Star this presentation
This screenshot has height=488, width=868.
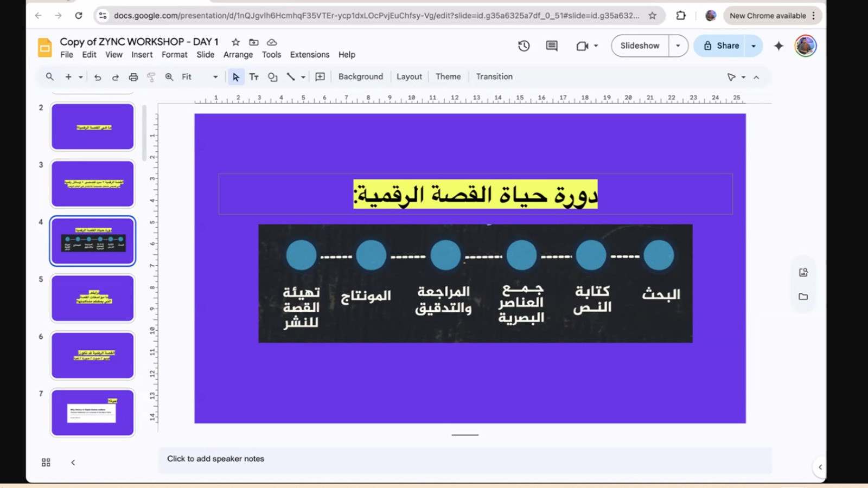pos(235,42)
